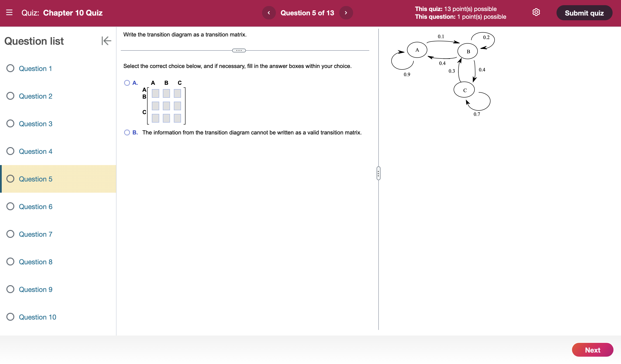Click Question 1 in question list
Image resolution: width=621 pixels, height=364 pixels.
click(35, 68)
